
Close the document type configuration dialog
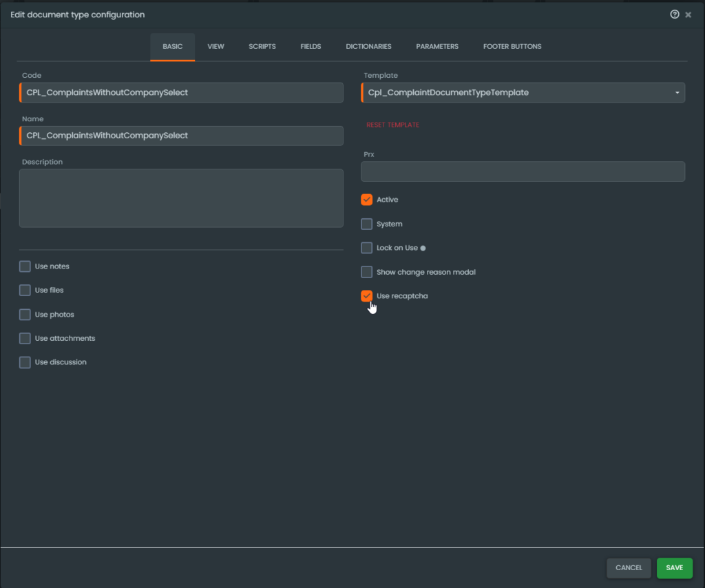(x=688, y=14)
